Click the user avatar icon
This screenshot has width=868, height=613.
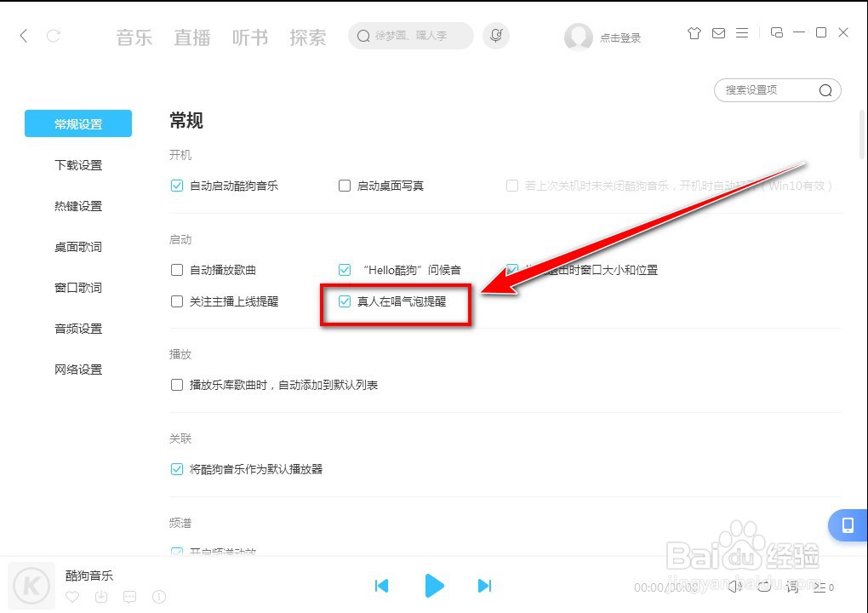pos(578,37)
